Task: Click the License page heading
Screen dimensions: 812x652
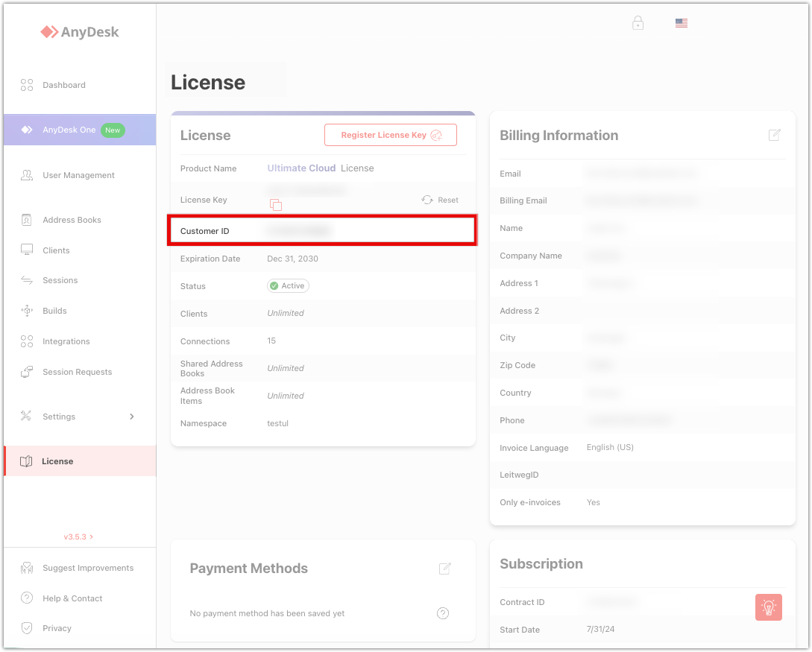Action: point(208,82)
